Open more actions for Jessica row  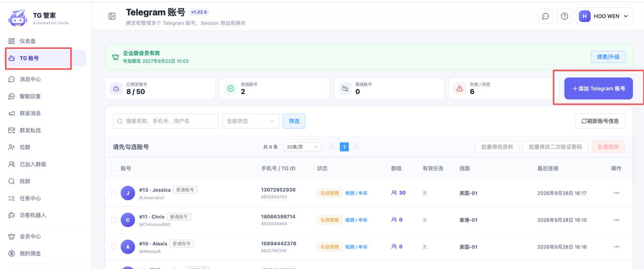[x=616, y=193]
